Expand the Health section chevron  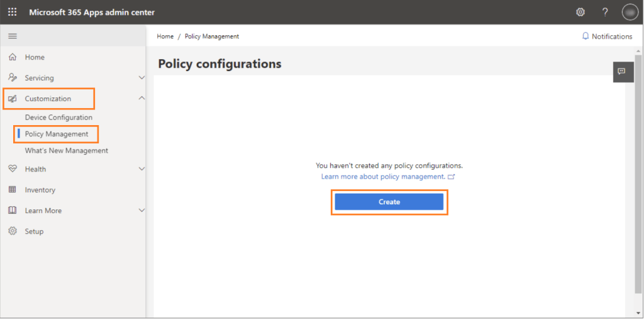pyautogui.click(x=142, y=169)
